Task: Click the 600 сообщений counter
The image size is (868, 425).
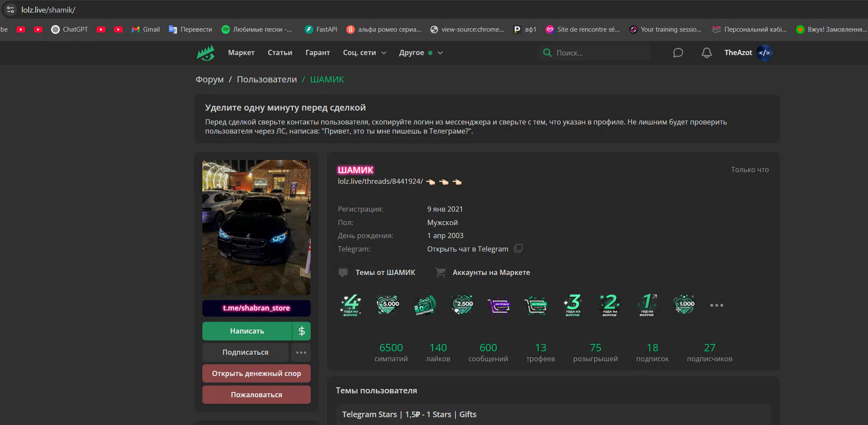Action: [488, 353]
